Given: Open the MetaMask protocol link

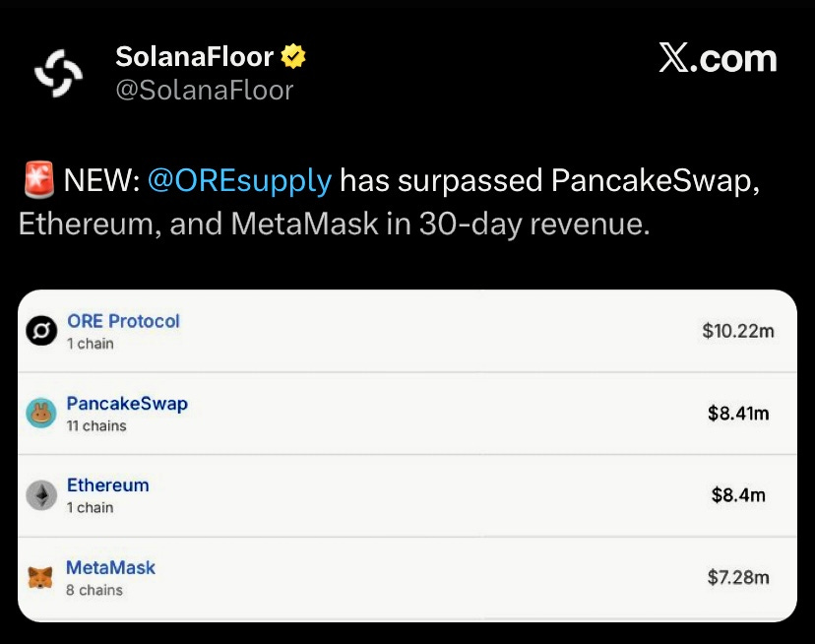Looking at the screenshot, I should (110, 568).
